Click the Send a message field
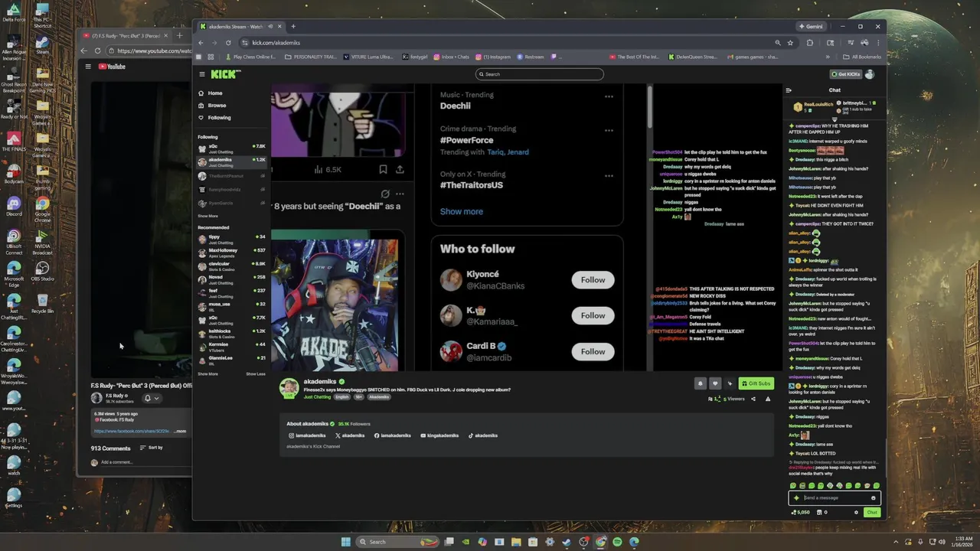Screen dimensions: 980x551 pyautogui.click(x=835, y=498)
